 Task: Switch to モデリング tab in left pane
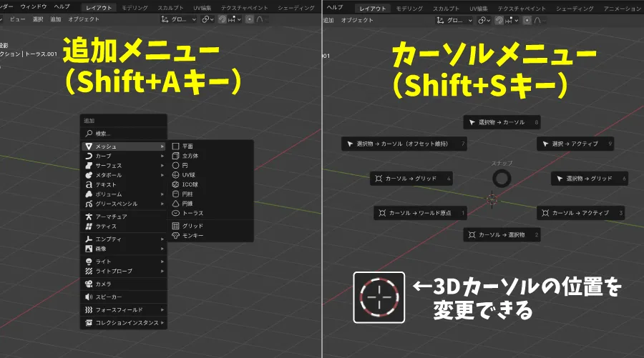[x=135, y=8]
